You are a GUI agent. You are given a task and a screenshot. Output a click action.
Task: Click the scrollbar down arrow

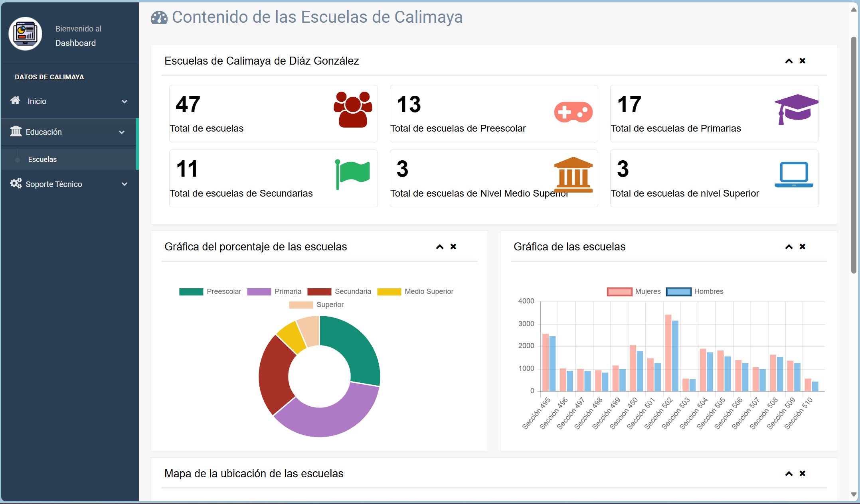pos(854,494)
